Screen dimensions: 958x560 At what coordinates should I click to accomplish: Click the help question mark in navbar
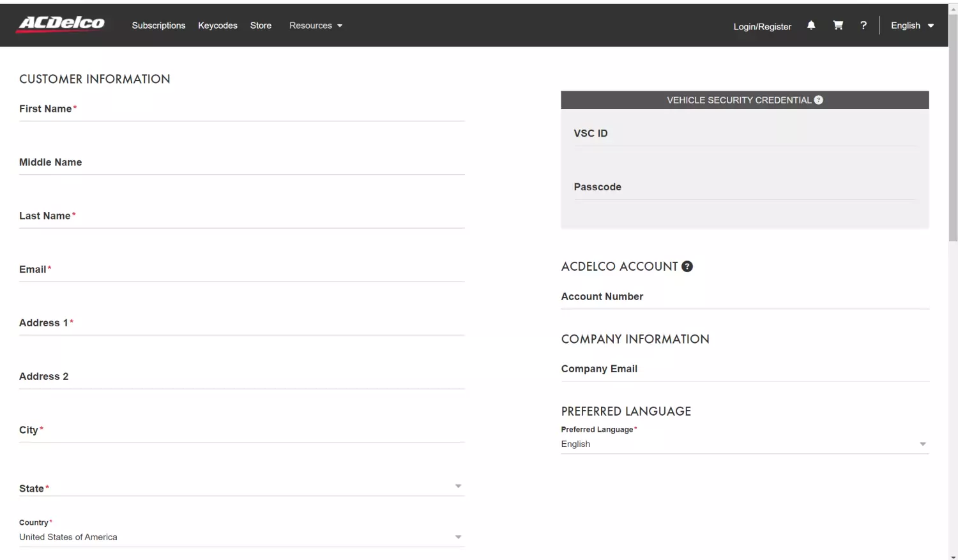(x=863, y=26)
